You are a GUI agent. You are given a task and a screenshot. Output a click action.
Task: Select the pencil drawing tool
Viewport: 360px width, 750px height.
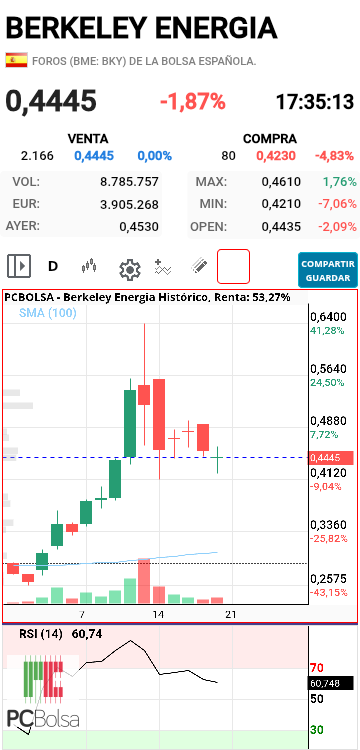point(199,265)
